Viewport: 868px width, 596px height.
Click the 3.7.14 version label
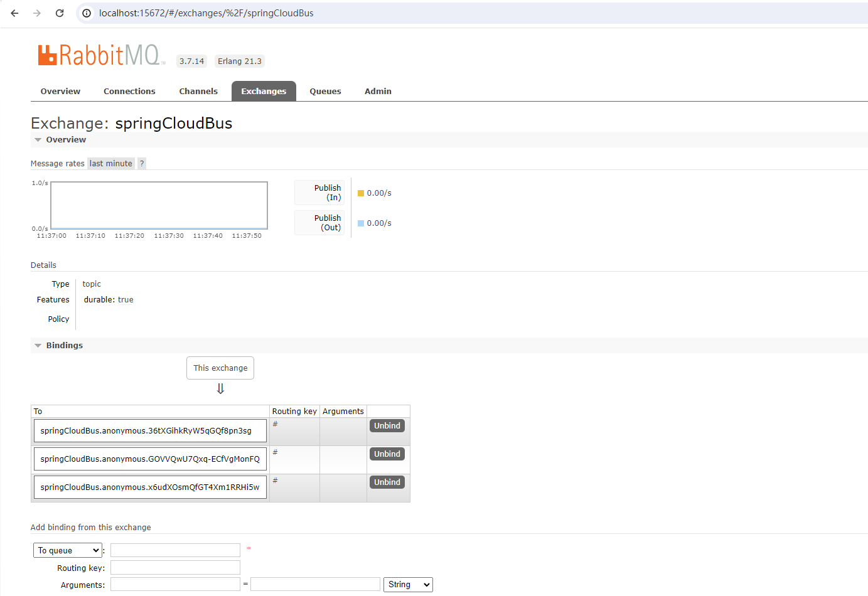click(192, 61)
